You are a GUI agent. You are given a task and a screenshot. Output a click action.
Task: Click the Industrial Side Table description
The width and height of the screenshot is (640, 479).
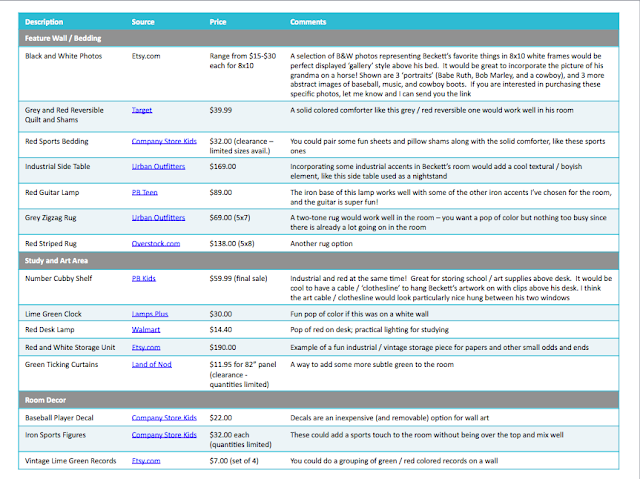58,166
